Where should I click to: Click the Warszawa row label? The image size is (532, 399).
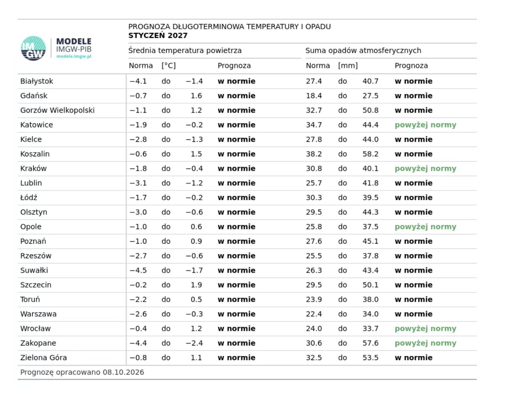point(38,314)
